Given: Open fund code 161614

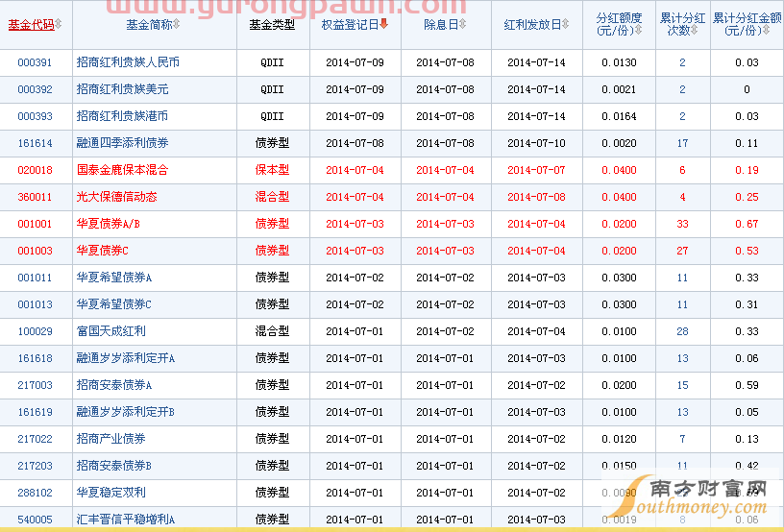Looking at the screenshot, I should [35, 143].
